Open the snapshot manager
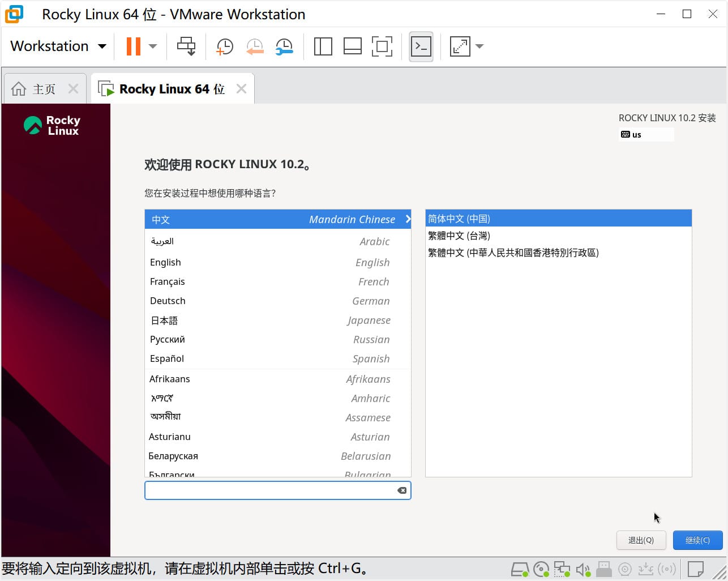 (x=284, y=46)
